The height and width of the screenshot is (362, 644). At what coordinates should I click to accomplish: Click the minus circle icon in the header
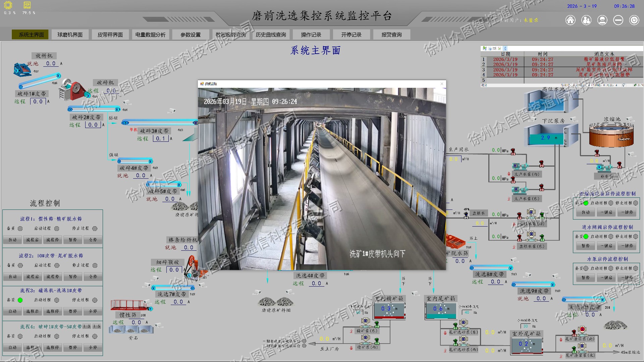618,20
